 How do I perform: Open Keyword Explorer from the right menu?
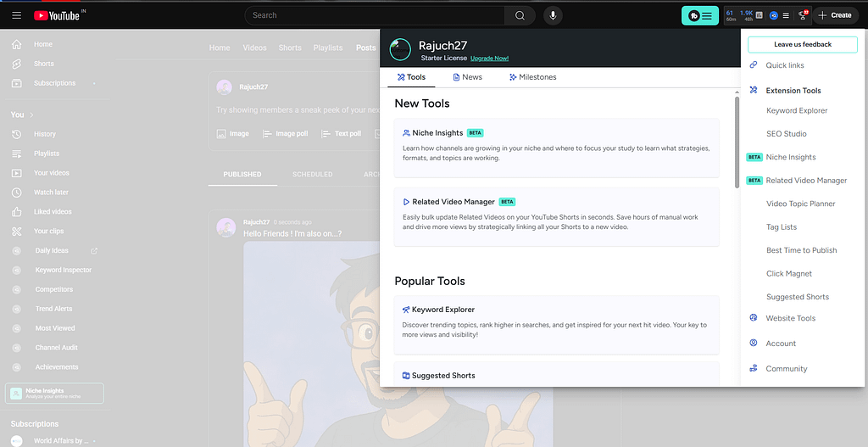click(x=797, y=111)
